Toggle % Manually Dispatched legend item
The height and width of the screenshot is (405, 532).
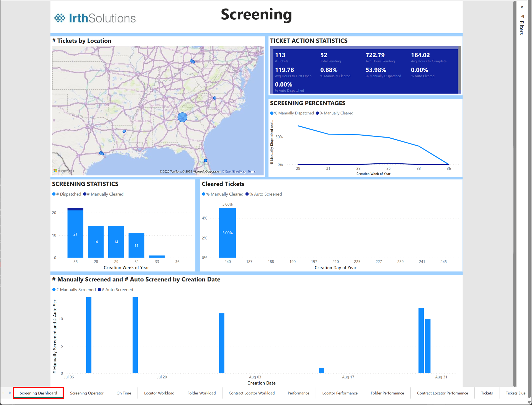coord(293,113)
